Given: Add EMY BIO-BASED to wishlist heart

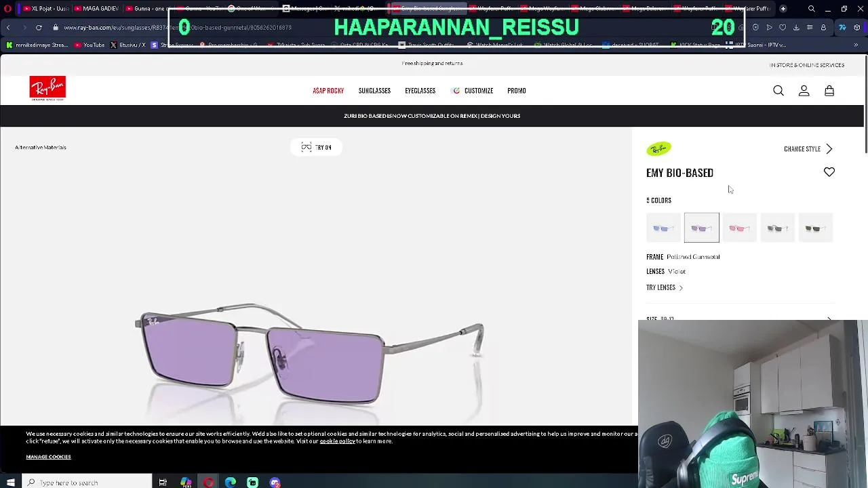Looking at the screenshot, I should (829, 172).
